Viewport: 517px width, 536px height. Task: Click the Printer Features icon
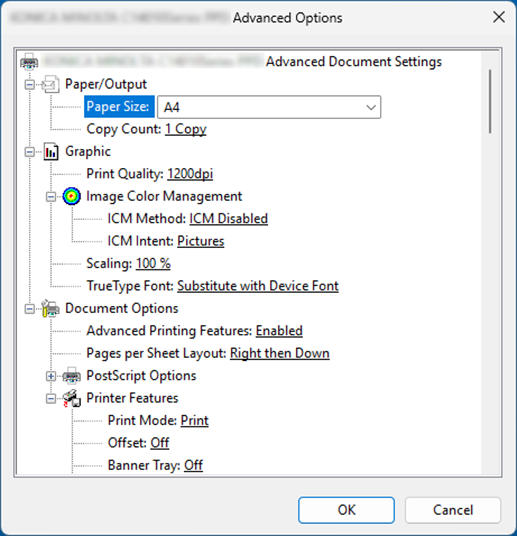coord(72,398)
